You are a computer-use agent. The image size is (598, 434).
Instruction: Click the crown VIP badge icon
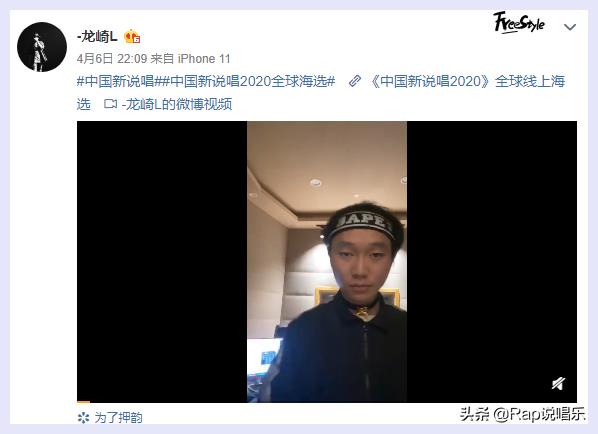pyautogui.click(x=132, y=36)
